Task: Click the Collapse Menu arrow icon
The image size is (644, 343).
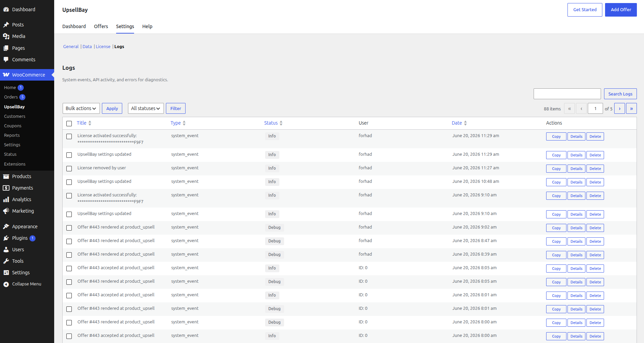Action: pyautogui.click(x=6, y=284)
